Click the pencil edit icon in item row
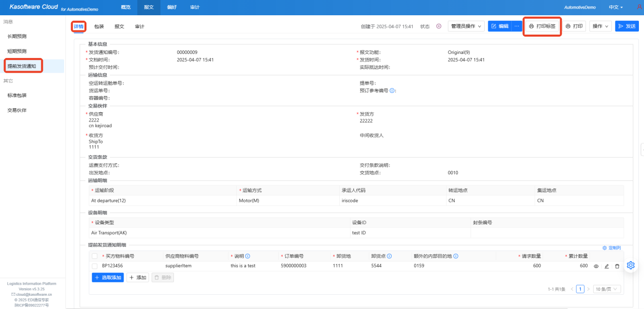644x309 pixels. point(606,266)
